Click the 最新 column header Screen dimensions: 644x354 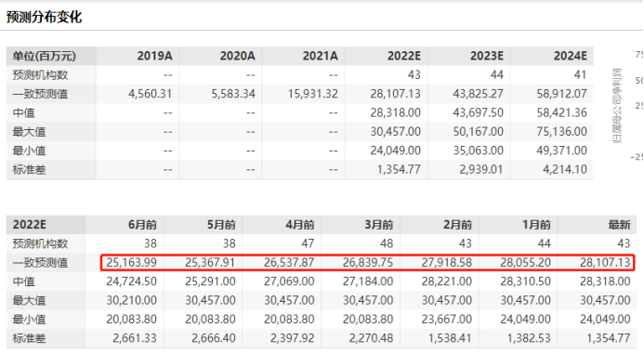pyautogui.click(x=619, y=225)
